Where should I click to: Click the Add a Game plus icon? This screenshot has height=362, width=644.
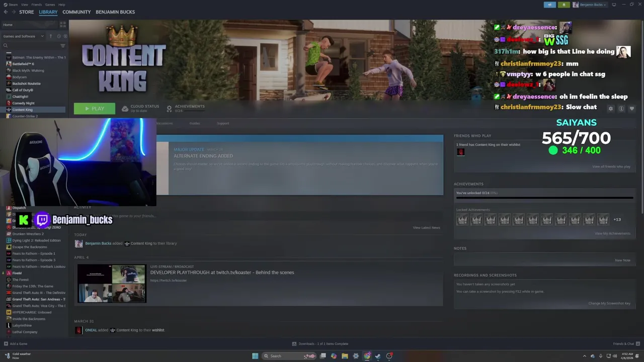[6, 344]
